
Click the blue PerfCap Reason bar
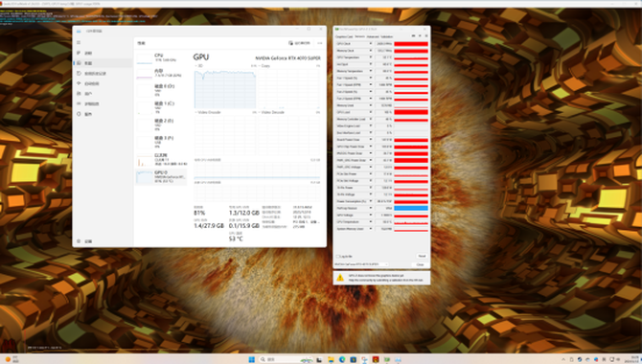(x=411, y=209)
